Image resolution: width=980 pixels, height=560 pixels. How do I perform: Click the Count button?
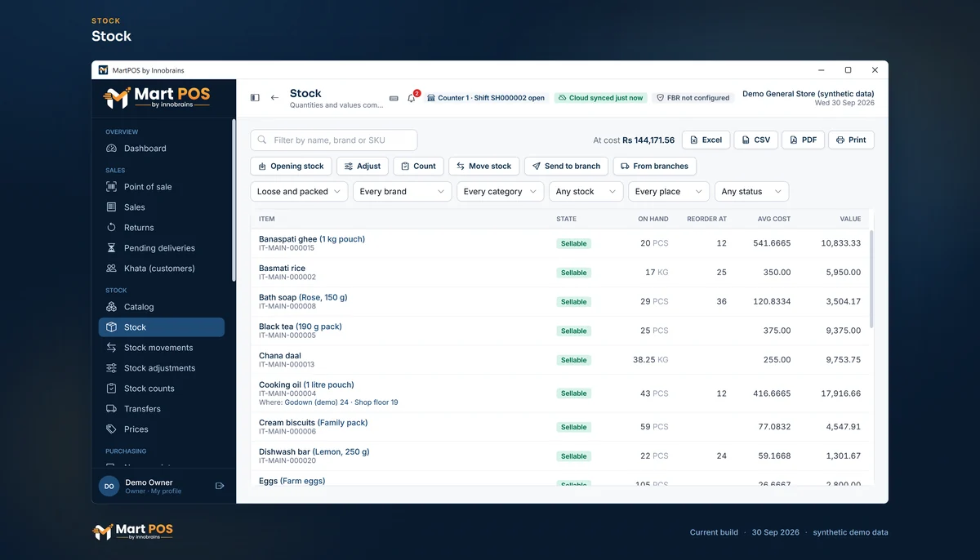tap(418, 167)
